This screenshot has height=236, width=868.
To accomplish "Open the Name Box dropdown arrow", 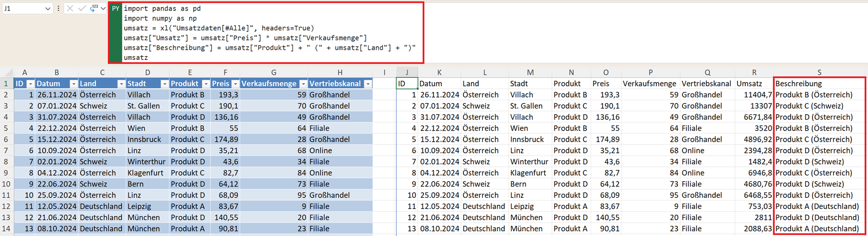I will pyautogui.click(x=47, y=9).
